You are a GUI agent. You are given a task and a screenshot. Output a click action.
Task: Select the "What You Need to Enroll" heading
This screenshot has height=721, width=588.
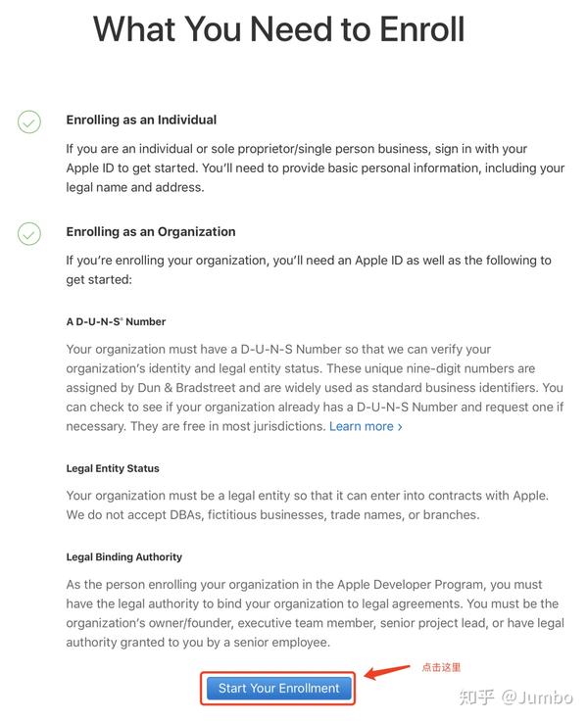pos(279,29)
